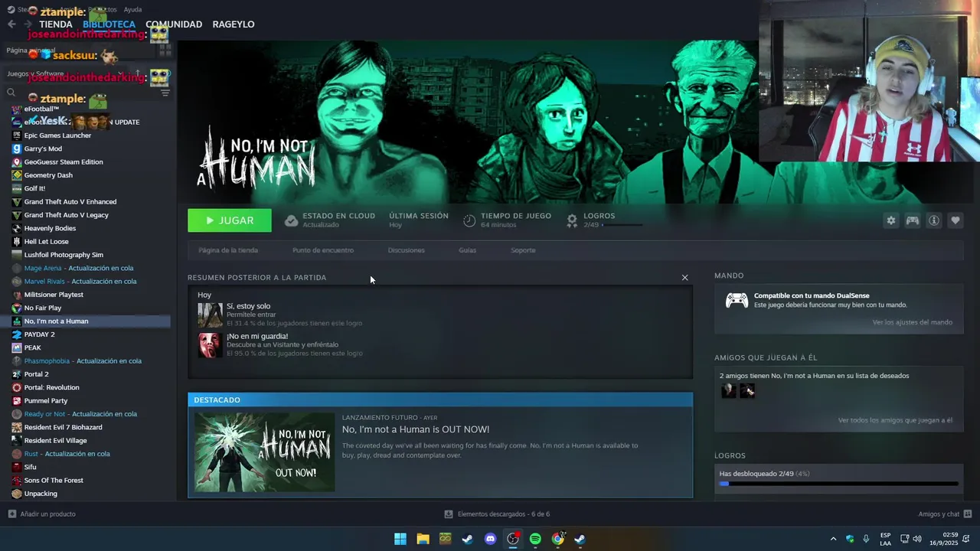Image resolution: width=980 pixels, height=551 pixels.
Task: Open the Ayuda menu
Action: point(132,9)
